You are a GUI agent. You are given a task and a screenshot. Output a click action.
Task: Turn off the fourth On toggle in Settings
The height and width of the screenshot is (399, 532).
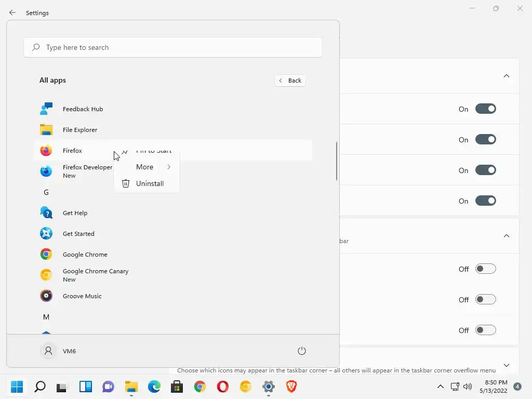point(486,201)
